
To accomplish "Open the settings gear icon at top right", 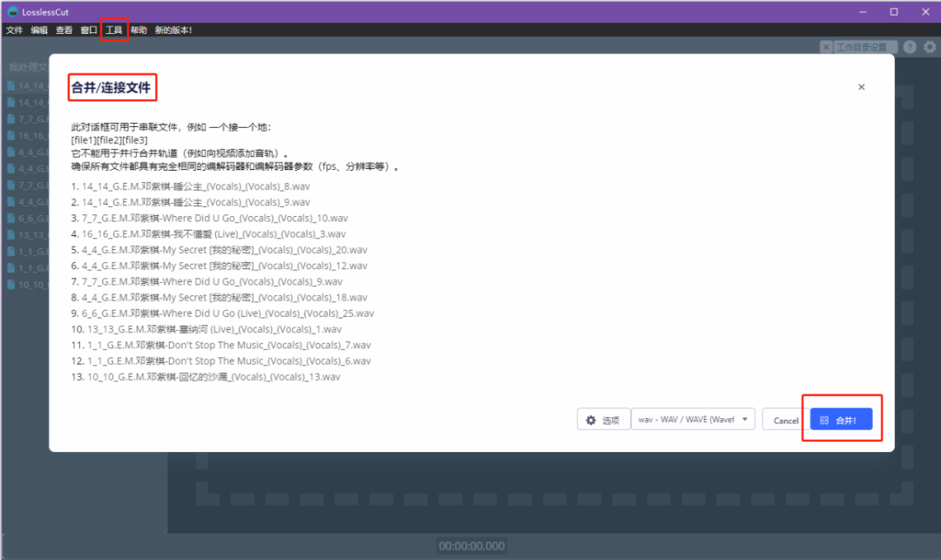I will (x=930, y=47).
